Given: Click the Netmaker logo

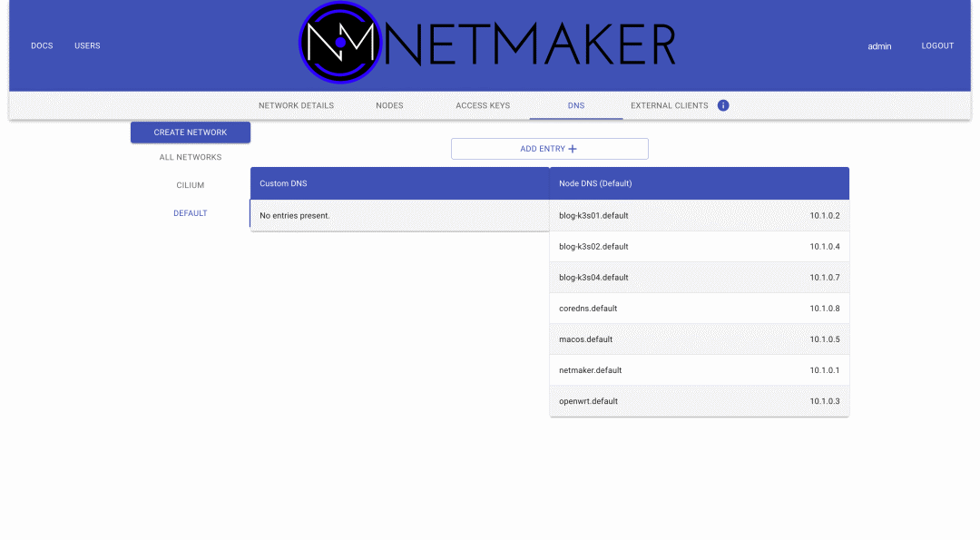Looking at the screenshot, I should pos(487,44).
